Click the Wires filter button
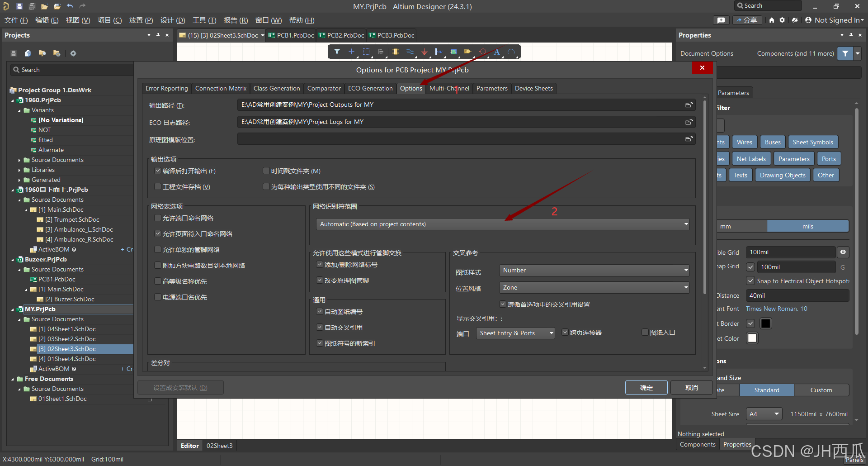 (745, 142)
